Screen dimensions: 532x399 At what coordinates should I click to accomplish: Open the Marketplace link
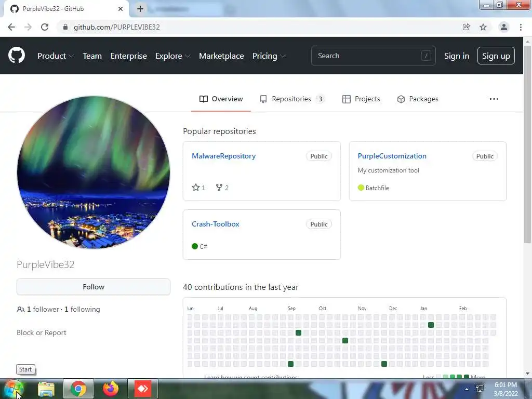coord(221,56)
